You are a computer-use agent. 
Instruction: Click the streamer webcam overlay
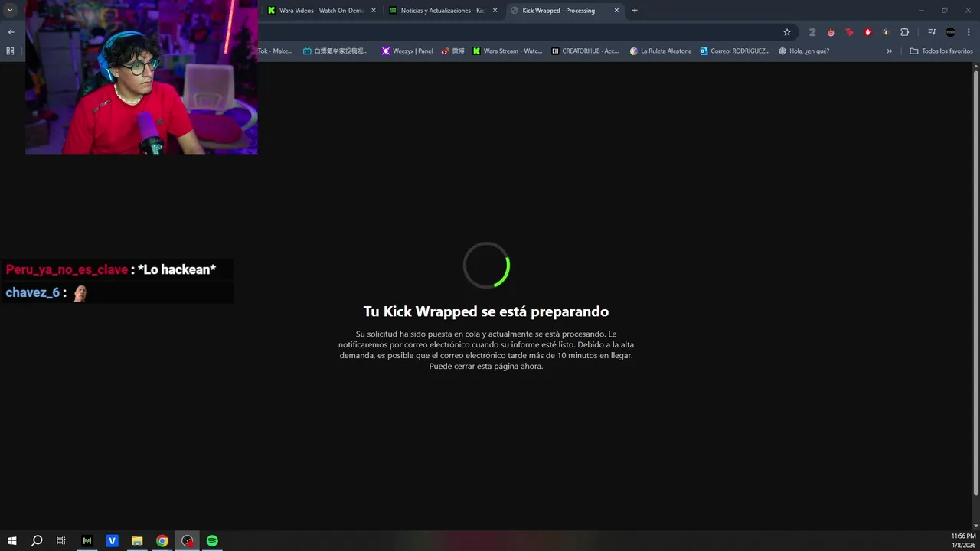click(x=142, y=77)
